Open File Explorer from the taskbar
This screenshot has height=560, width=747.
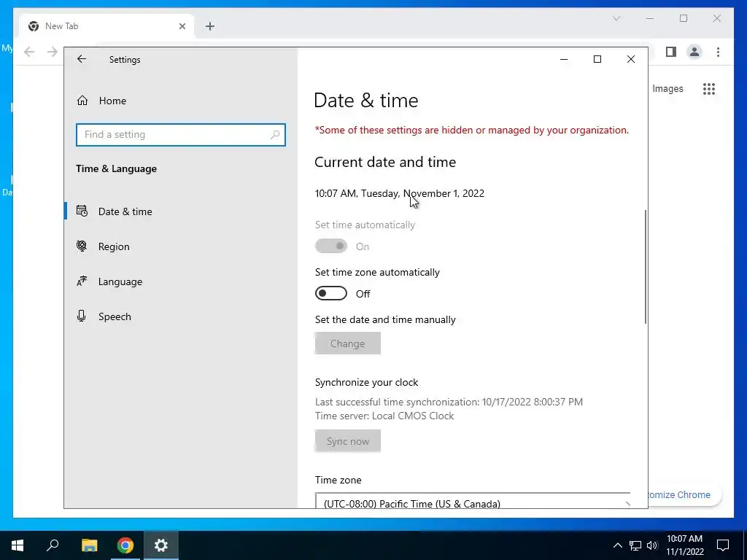(x=89, y=545)
